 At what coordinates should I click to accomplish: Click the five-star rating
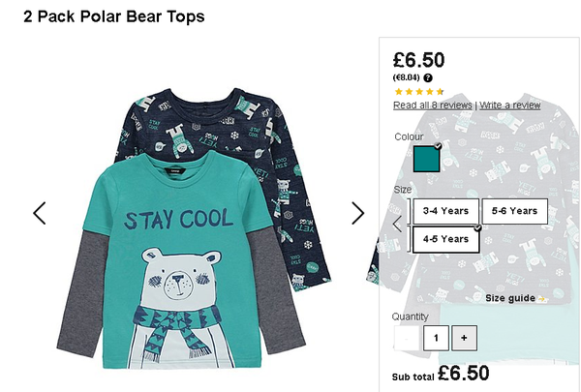(x=418, y=92)
